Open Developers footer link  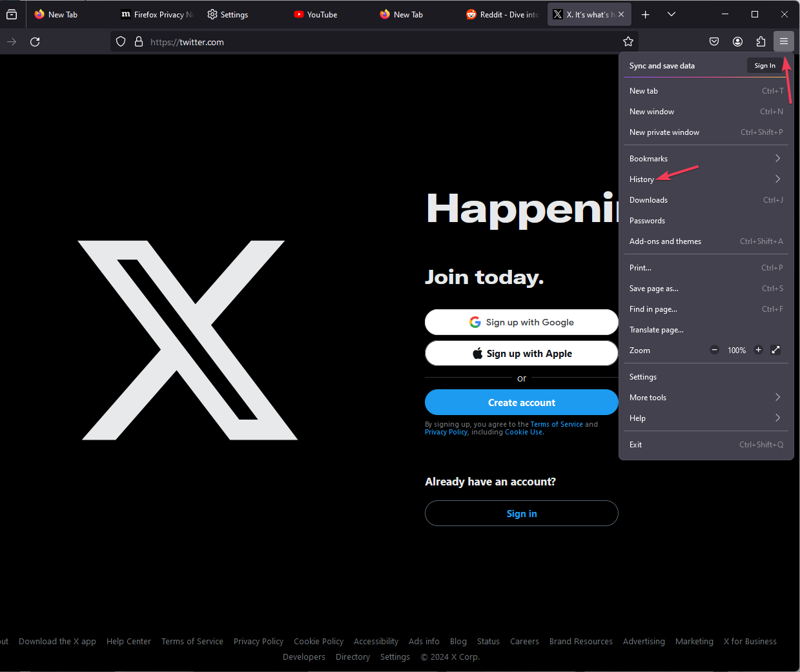tap(304, 657)
